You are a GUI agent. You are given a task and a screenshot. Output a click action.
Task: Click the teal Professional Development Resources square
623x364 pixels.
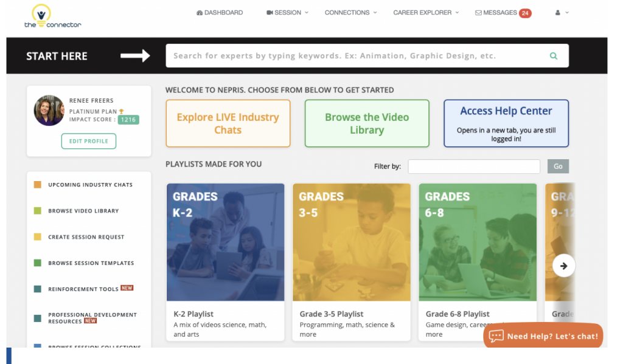(38, 318)
